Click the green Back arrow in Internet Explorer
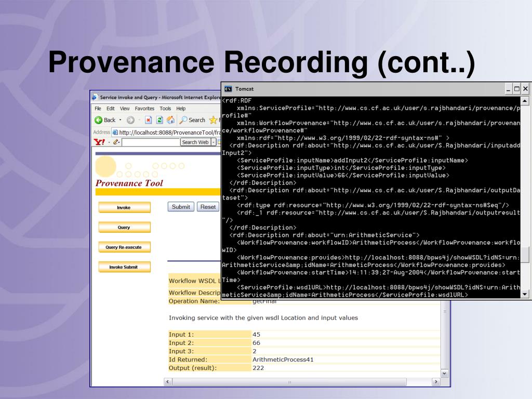Screen dimensions: 532x399 [x=98, y=120]
